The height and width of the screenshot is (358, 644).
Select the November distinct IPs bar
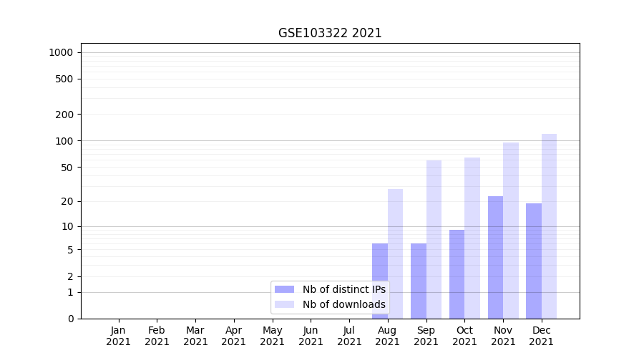[495, 257]
